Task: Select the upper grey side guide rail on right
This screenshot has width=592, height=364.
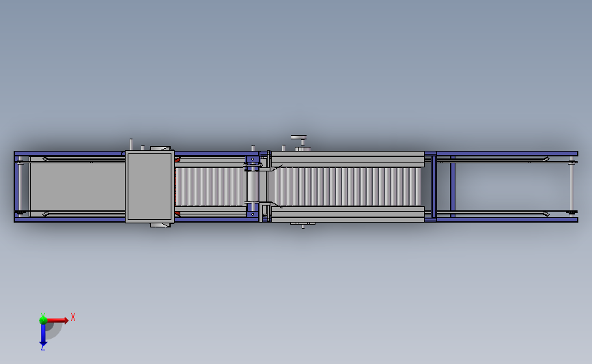Action: coord(348,158)
